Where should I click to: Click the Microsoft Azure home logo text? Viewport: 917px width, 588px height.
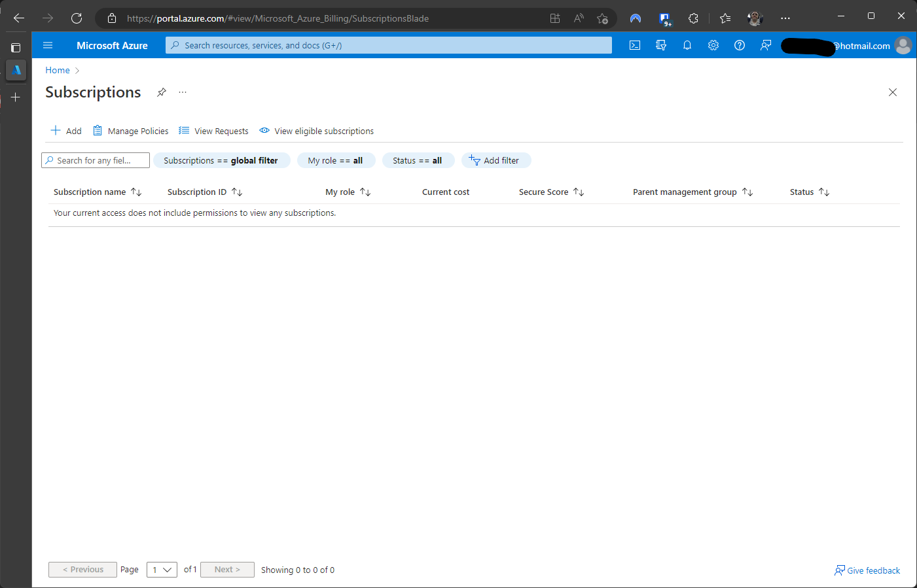(x=112, y=46)
